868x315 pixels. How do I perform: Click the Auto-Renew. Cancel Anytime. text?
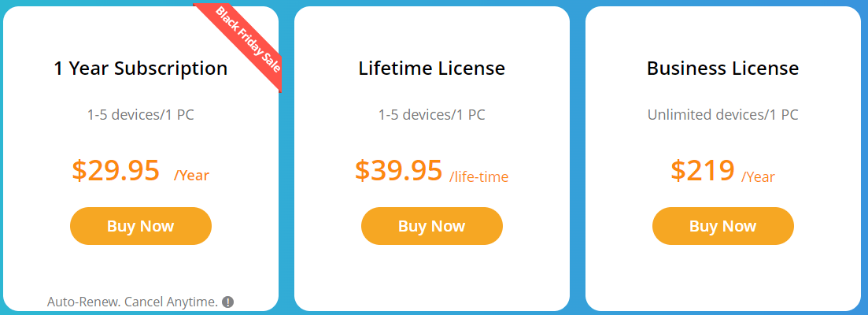point(132,302)
